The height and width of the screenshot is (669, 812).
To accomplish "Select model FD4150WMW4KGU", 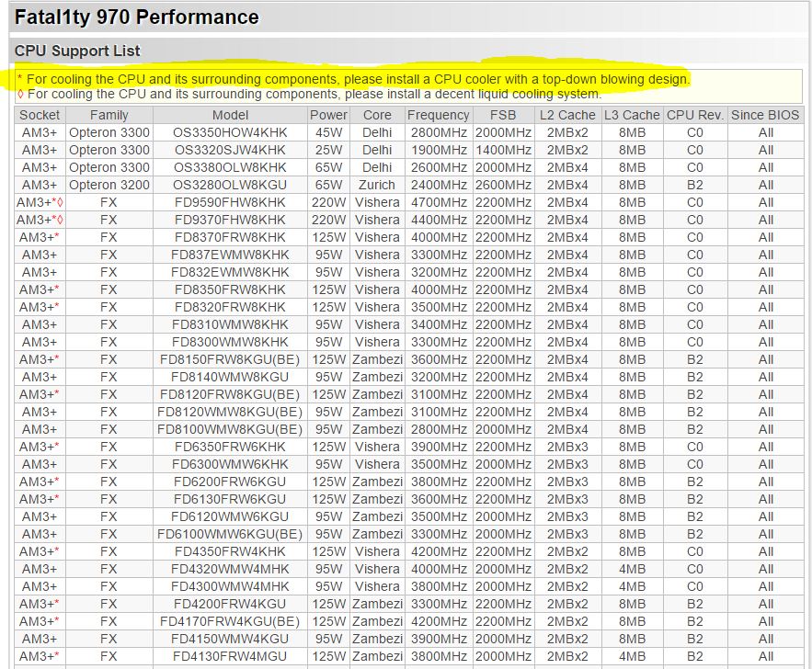I will click(230, 639).
